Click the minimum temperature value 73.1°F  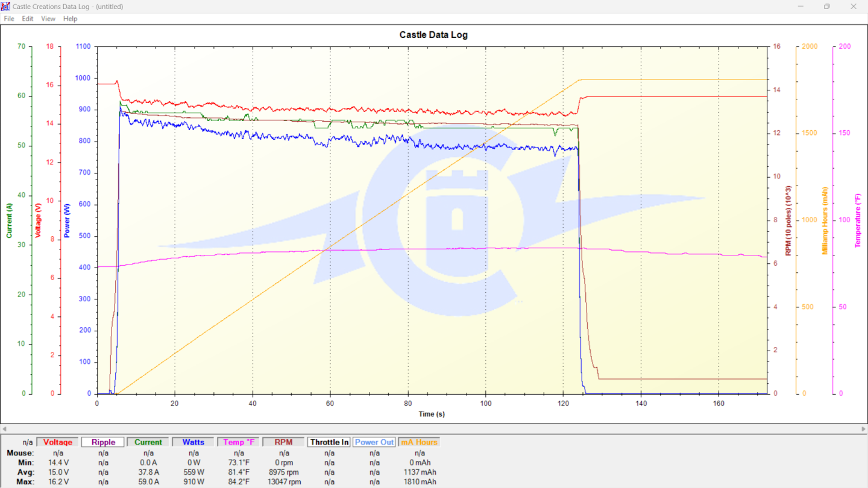coord(239,463)
